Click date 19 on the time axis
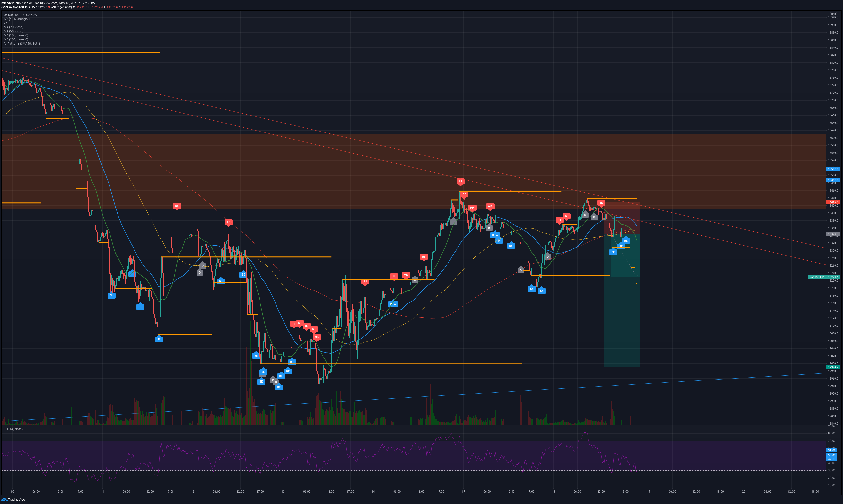843x504 pixels. click(x=648, y=491)
